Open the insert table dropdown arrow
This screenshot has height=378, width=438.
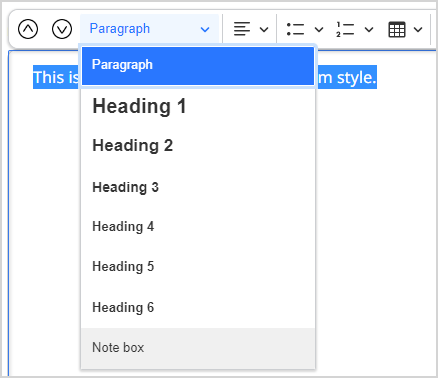pyautogui.click(x=418, y=30)
